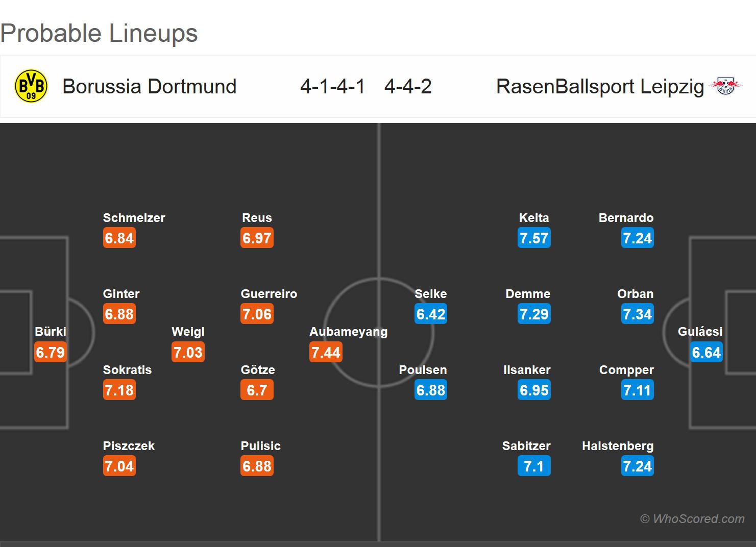Select Götze's 6.7 rating badge

click(x=257, y=390)
